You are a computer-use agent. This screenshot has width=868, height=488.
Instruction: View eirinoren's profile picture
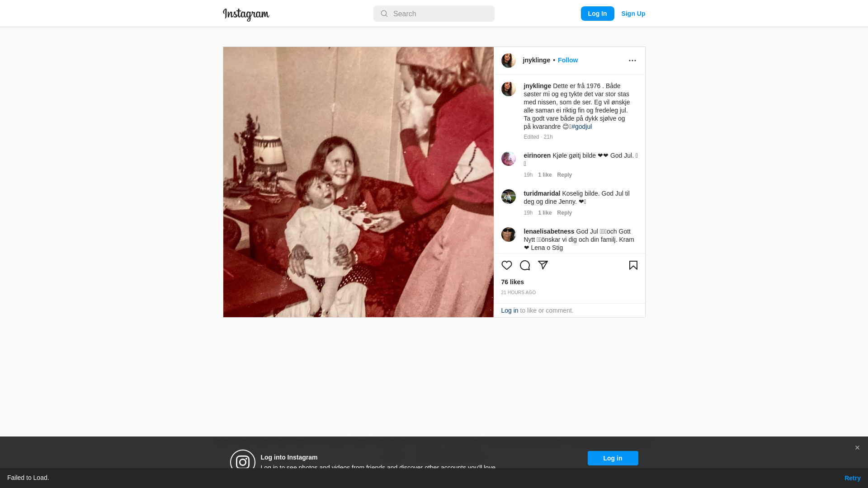click(x=508, y=159)
